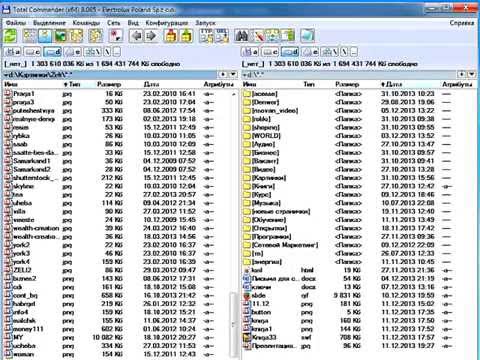Sort left panel by Размер column
The height and width of the screenshot is (360, 480).
[x=109, y=85]
